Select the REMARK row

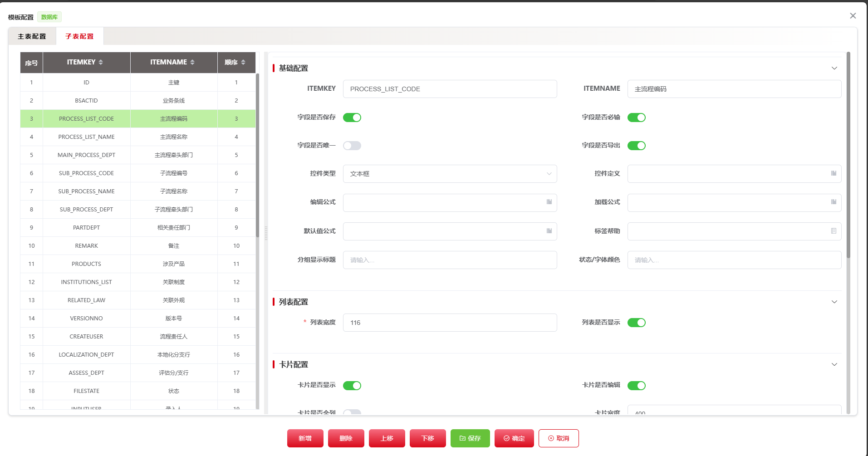pos(138,246)
